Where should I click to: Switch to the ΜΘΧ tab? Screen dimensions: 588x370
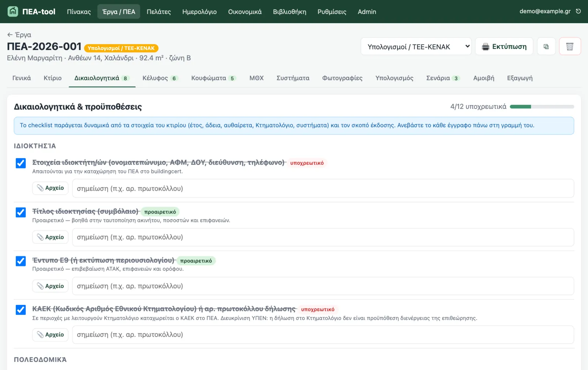257,78
